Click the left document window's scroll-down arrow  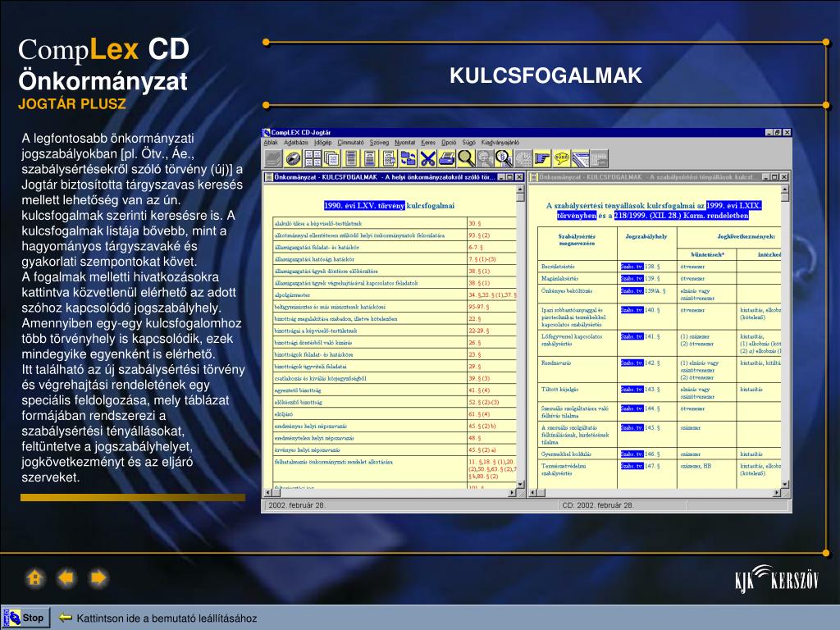pos(519,484)
